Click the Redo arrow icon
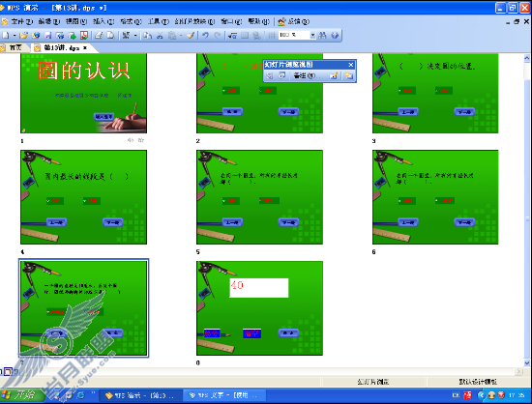The height and width of the screenshot is (404, 532). pos(217,35)
